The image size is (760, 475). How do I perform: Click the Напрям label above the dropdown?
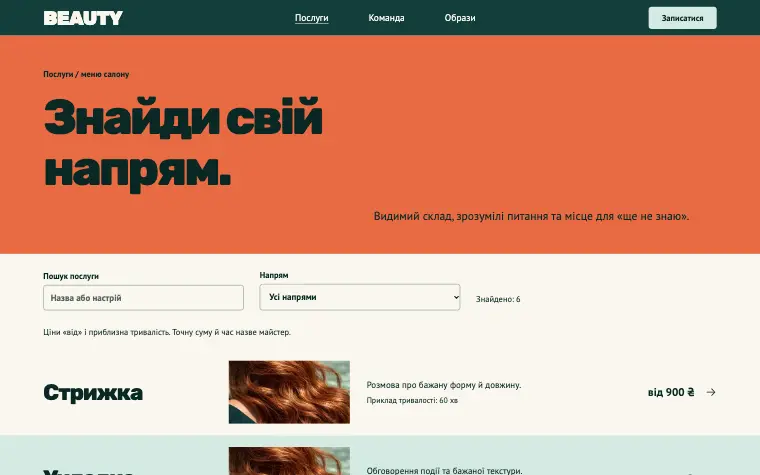274,275
